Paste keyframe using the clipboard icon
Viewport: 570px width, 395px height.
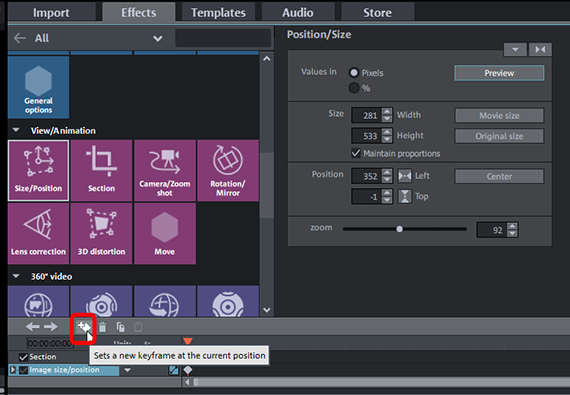click(x=138, y=327)
